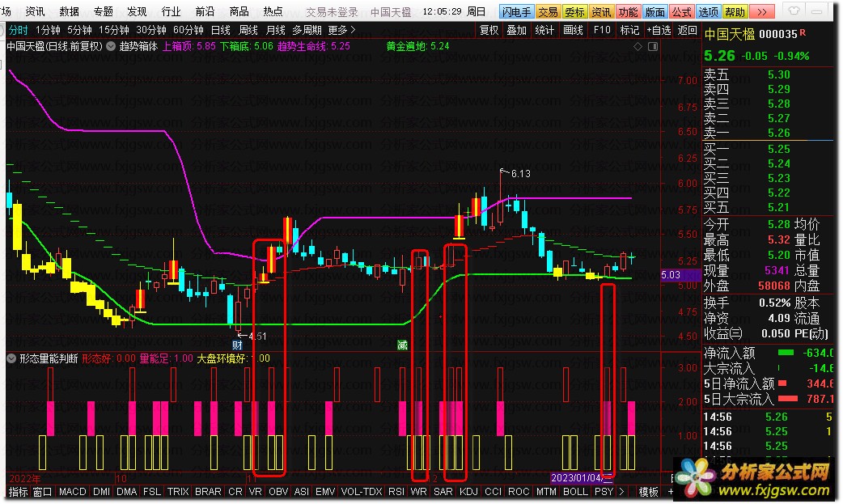Open the 发现 menu

click(137, 11)
